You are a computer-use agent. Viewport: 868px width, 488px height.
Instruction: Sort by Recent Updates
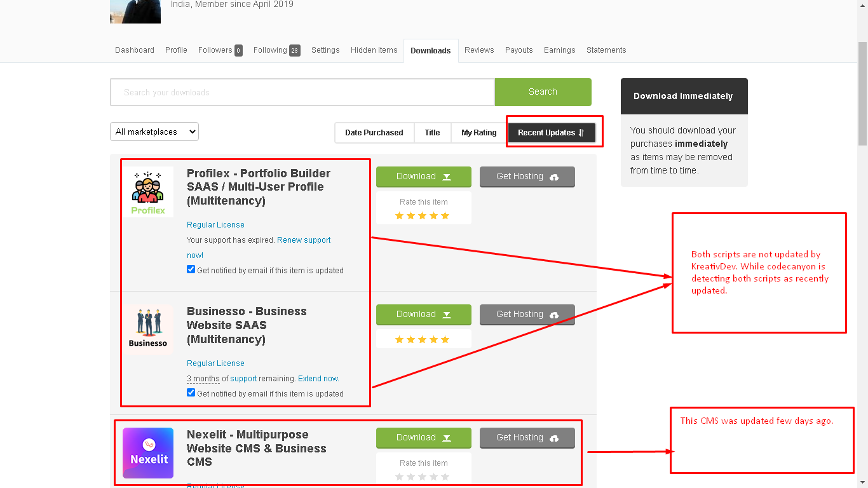click(x=551, y=133)
